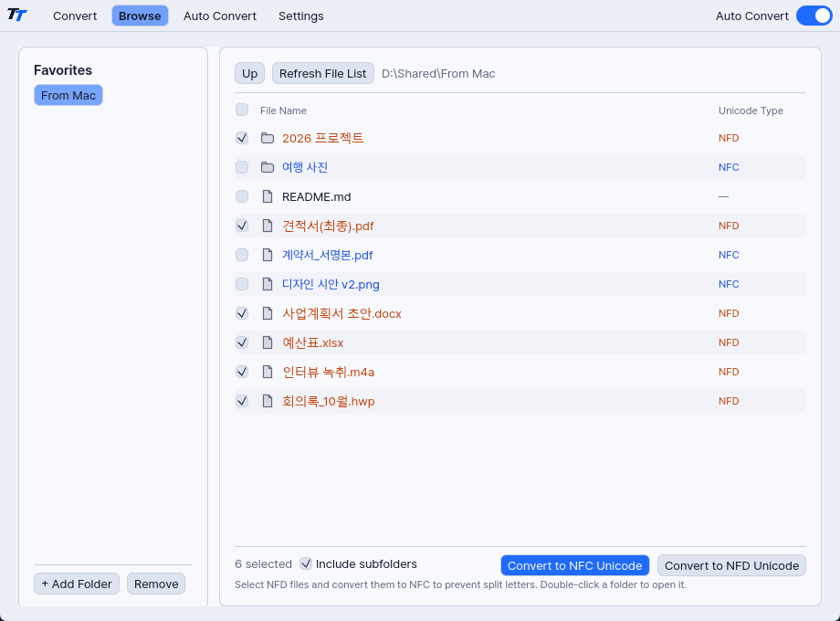Screen dimensions: 840x621
Task: Click folder icon for 여행 사진
Action: (x=268, y=167)
